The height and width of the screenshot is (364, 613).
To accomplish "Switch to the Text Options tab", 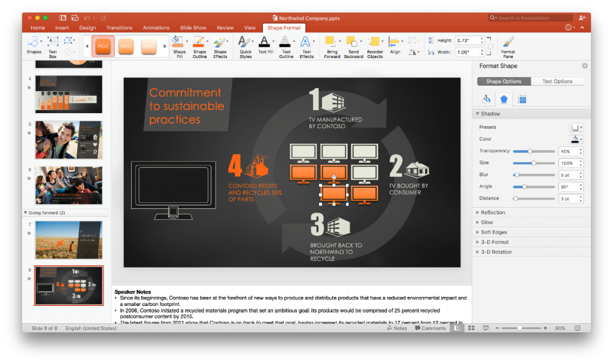I will (557, 81).
